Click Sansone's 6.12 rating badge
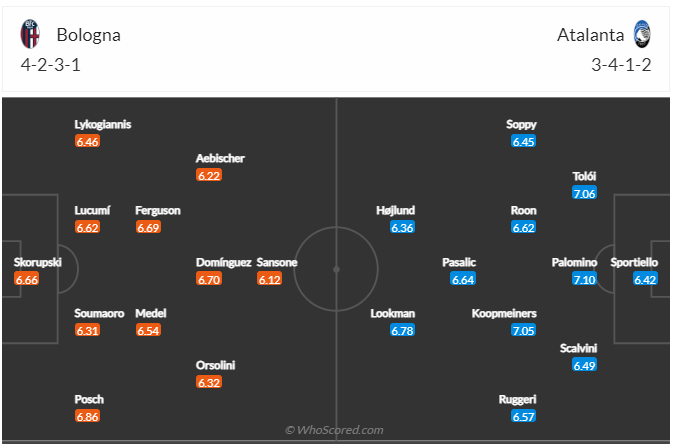Screen dimensions: 676x444 [x=270, y=279]
